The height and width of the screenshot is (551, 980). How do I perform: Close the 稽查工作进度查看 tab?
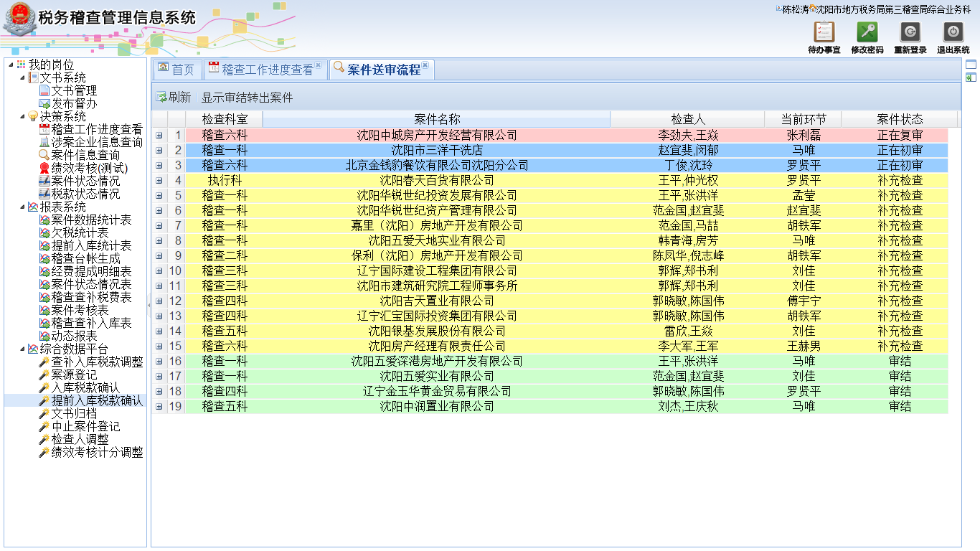[319, 65]
